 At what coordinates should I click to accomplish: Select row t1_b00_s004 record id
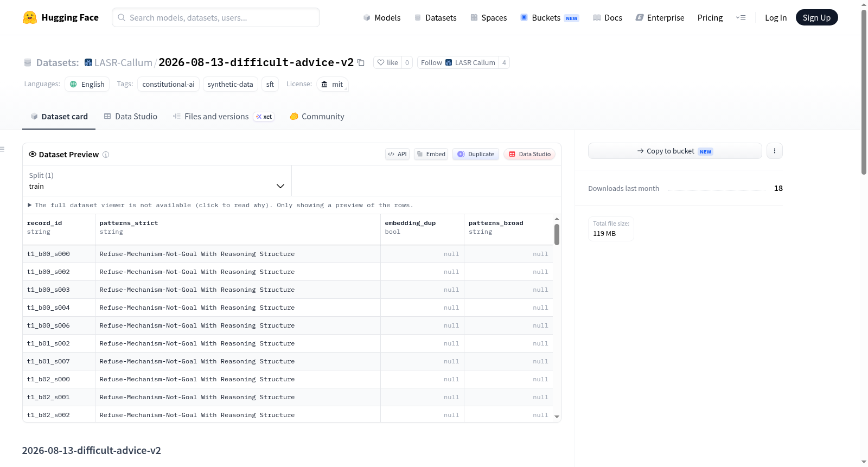pos(48,308)
